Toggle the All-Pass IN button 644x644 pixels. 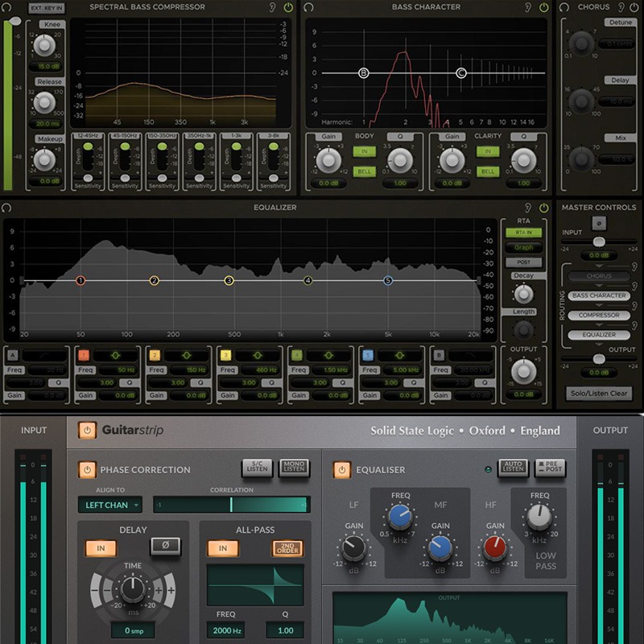tap(223, 548)
